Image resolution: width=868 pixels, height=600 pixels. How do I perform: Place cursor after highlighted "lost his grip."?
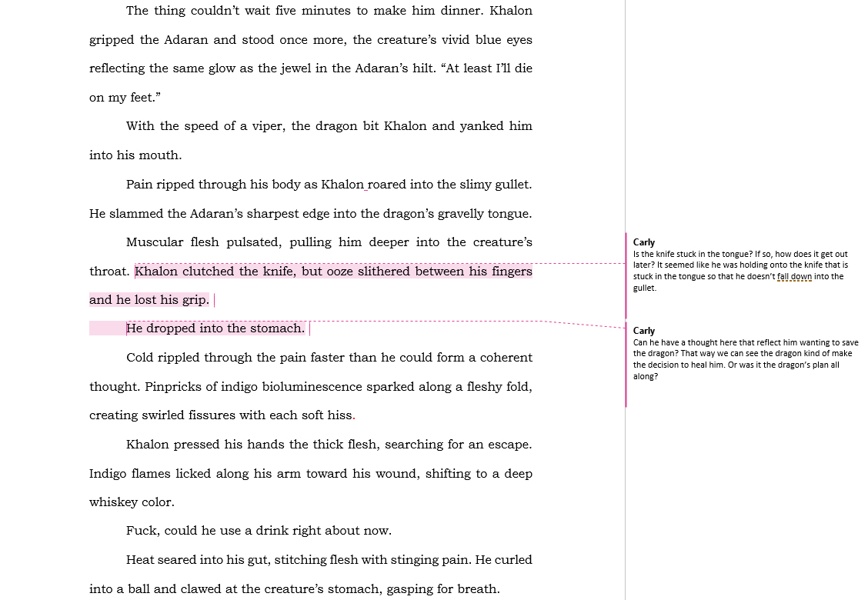[210, 300]
